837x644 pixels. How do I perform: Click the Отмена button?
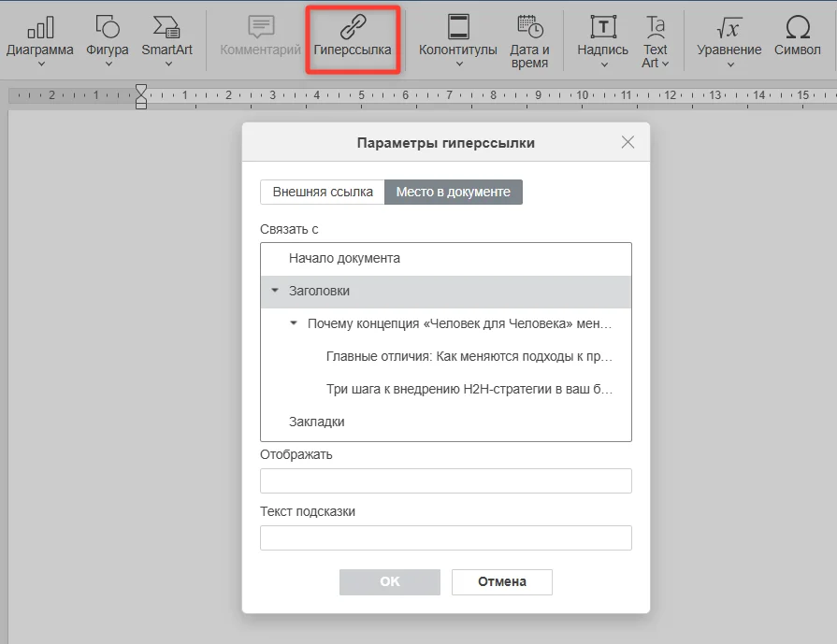coord(502,581)
